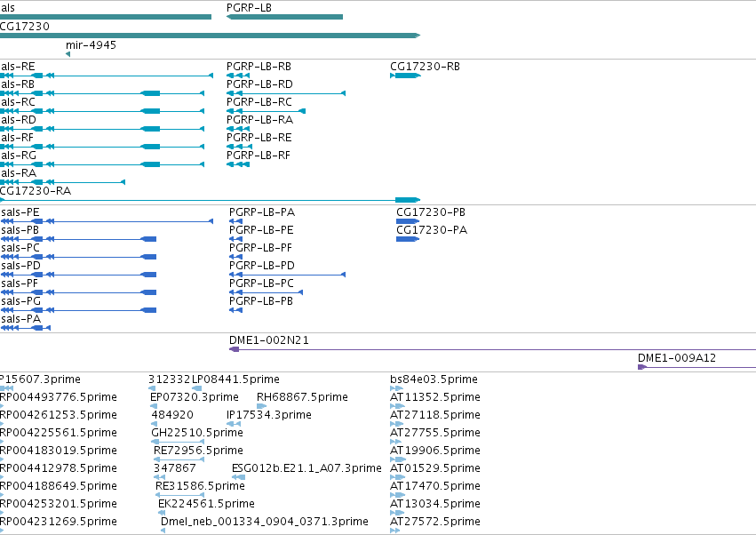This screenshot has height=535, width=756.
Task: Click the als-RA transcript label
Action: (19, 172)
